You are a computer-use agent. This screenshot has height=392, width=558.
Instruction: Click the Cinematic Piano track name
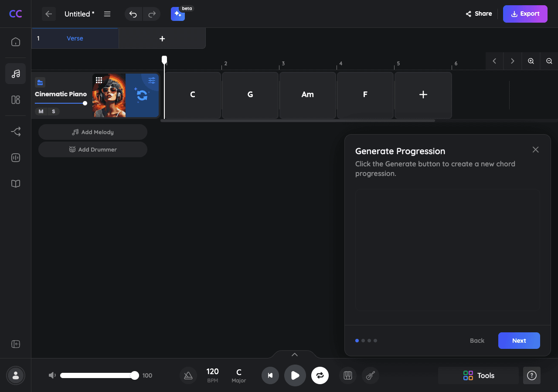click(x=61, y=94)
